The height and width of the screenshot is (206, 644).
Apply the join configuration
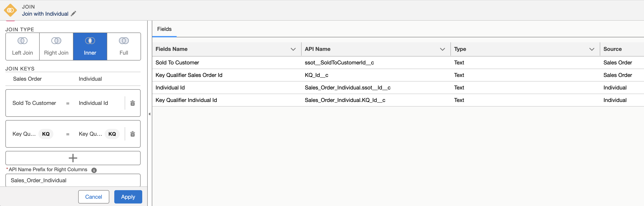tap(128, 197)
